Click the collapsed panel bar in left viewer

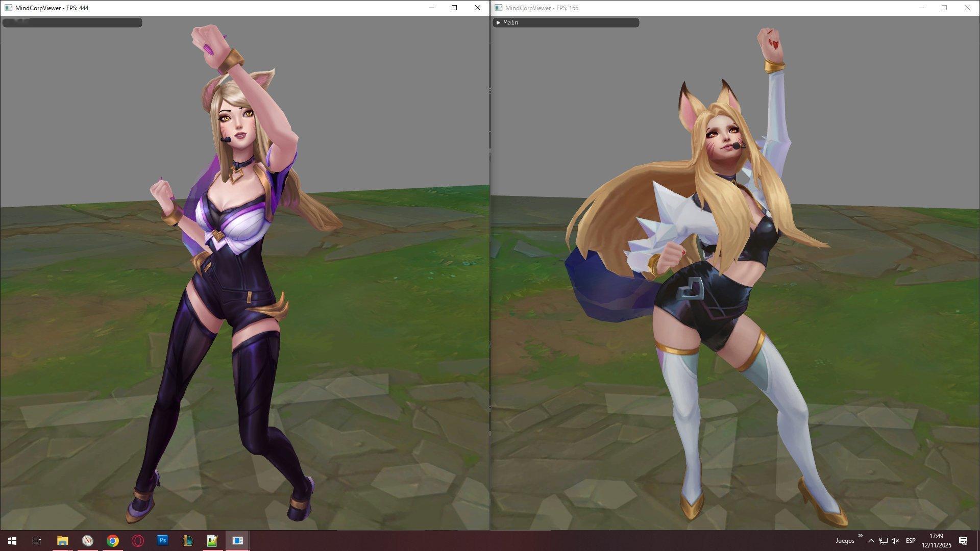[72, 22]
